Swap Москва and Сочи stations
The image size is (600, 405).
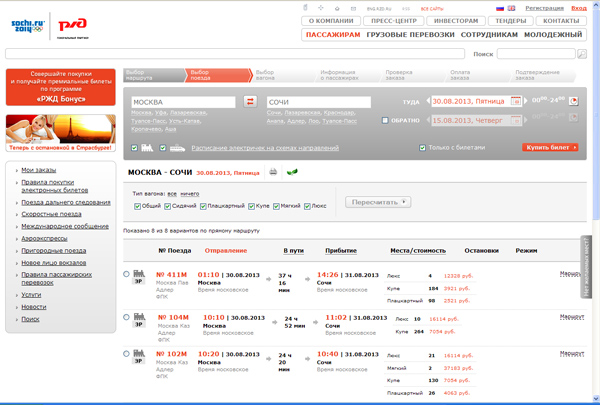point(250,102)
